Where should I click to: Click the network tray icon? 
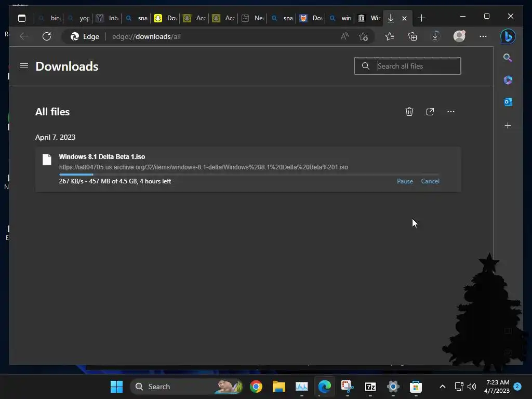pos(459,387)
